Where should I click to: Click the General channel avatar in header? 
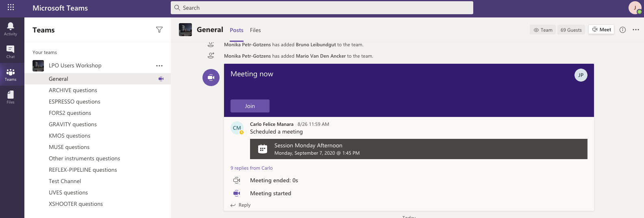[185, 30]
